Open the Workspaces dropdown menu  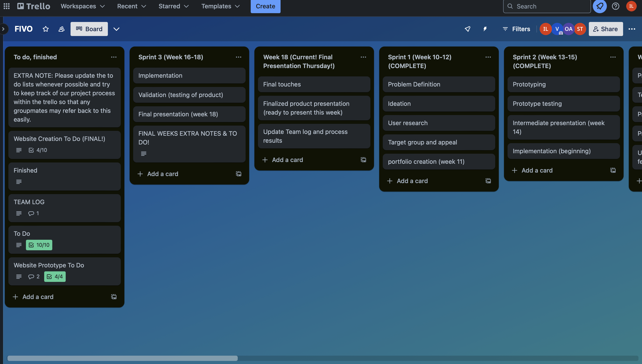click(x=83, y=6)
